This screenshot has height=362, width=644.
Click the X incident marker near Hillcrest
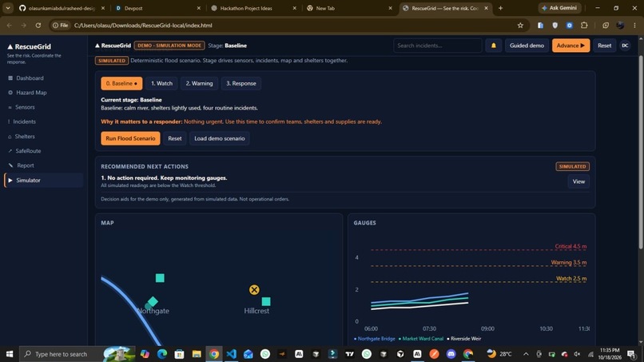(254, 290)
